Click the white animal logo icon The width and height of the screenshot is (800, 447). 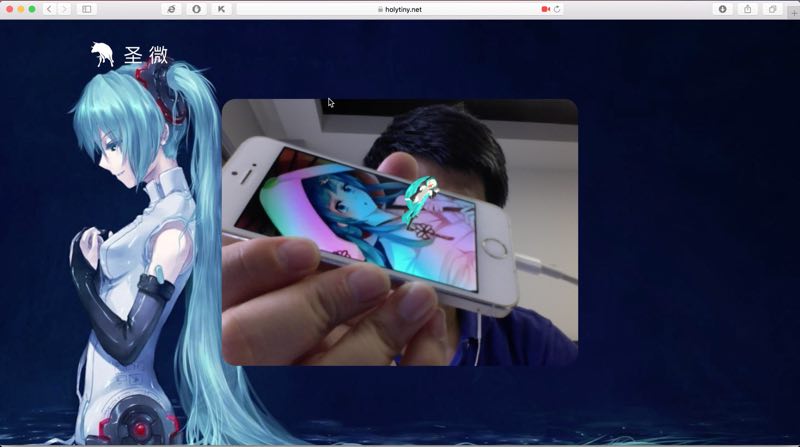pos(102,54)
